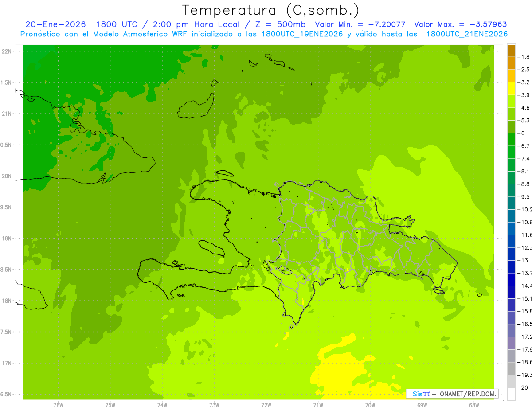Click the '75W' longitude label
Viewport: 532px width, 411px height.
coord(110,405)
